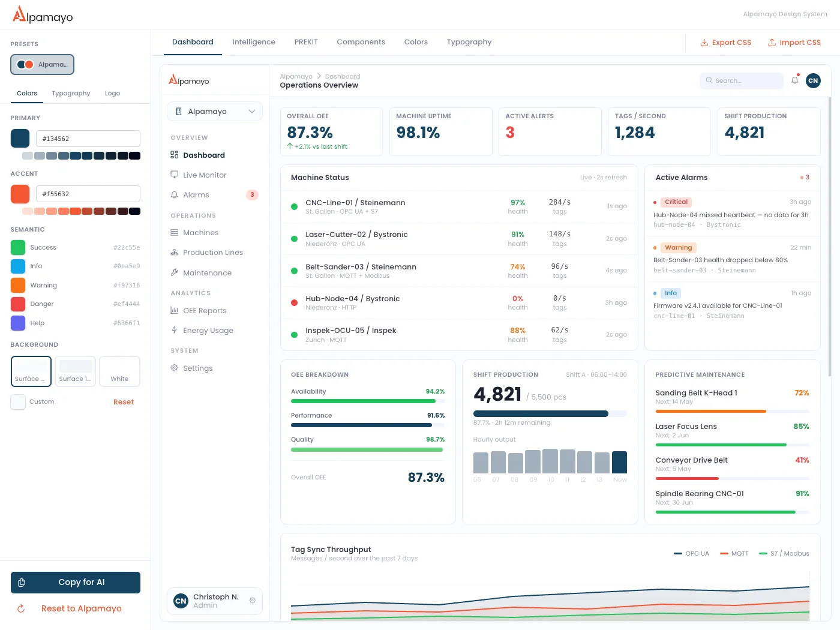Switch to the Intelligence tab
Viewport: 840px width, 630px height.
tap(254, 42)
